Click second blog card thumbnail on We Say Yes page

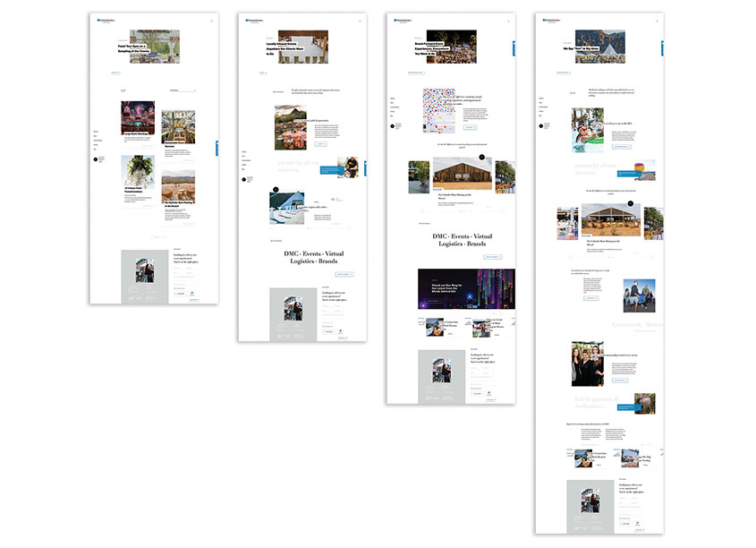point(630,458)
